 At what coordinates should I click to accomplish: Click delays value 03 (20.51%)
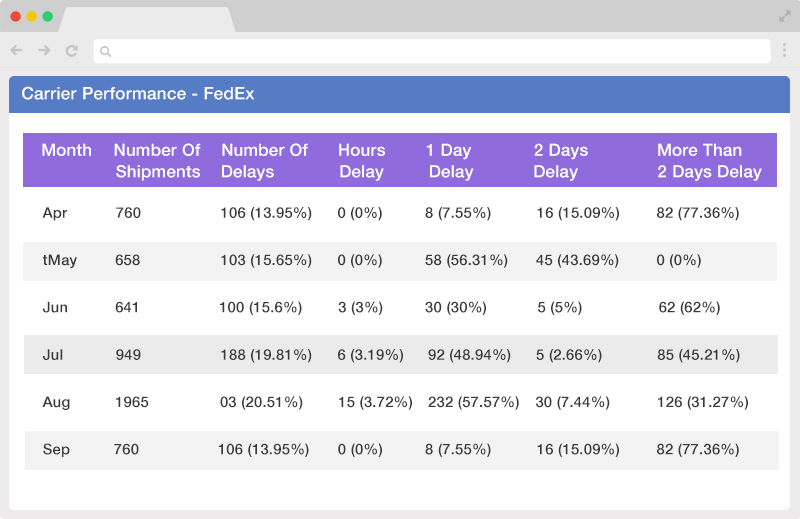[261, 402]
